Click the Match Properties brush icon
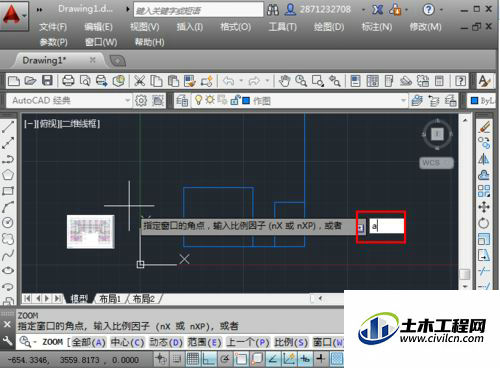 coord(190,81)
